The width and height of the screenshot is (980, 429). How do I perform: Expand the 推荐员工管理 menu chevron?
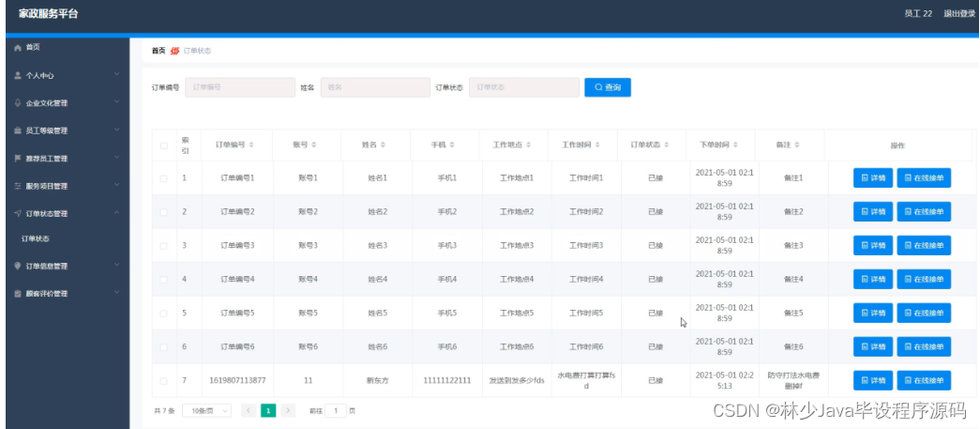[x=117, y=159]
